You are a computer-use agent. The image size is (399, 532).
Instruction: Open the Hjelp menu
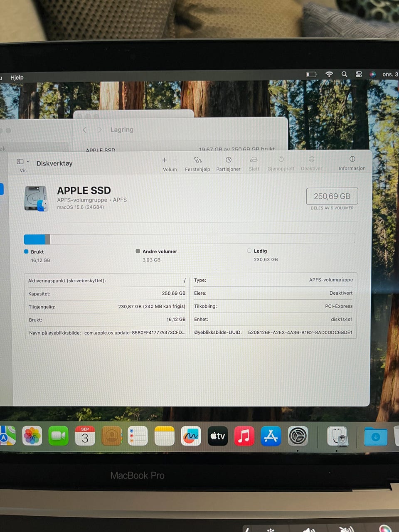(17, 77)
